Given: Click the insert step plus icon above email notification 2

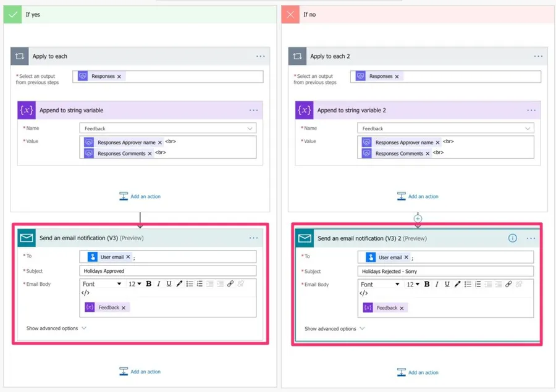Looking at the screenshot, I should (418, 219).
